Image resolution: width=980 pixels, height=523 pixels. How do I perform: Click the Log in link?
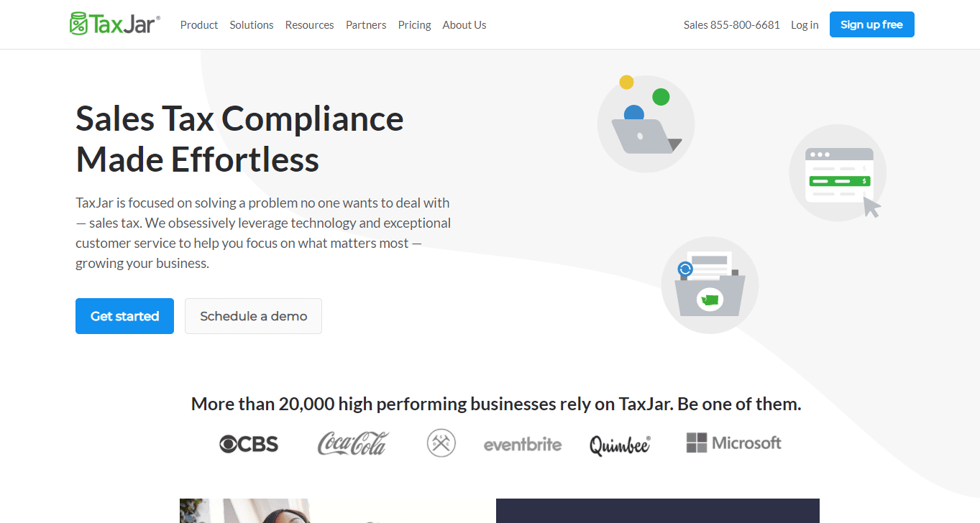pos(804,24)
